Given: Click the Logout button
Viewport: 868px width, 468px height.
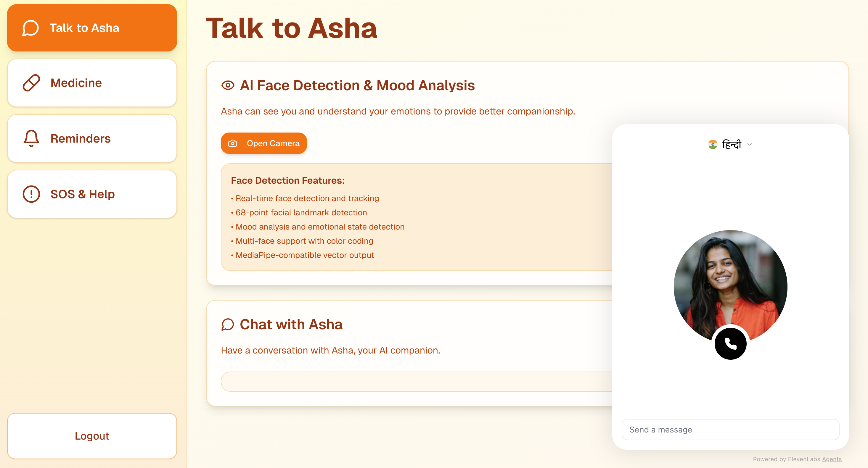Looking at the screenshot, I should coord(92,436).
